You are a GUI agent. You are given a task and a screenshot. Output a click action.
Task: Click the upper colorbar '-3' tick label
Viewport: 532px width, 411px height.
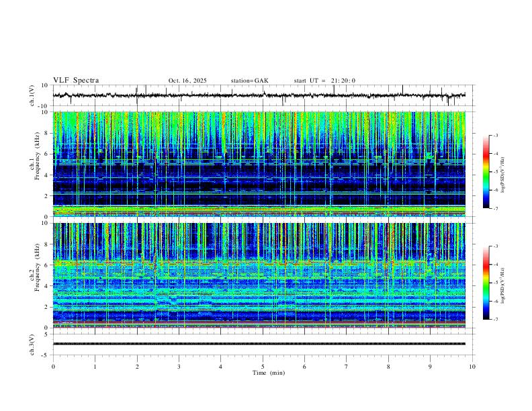(x=495, y=135)
